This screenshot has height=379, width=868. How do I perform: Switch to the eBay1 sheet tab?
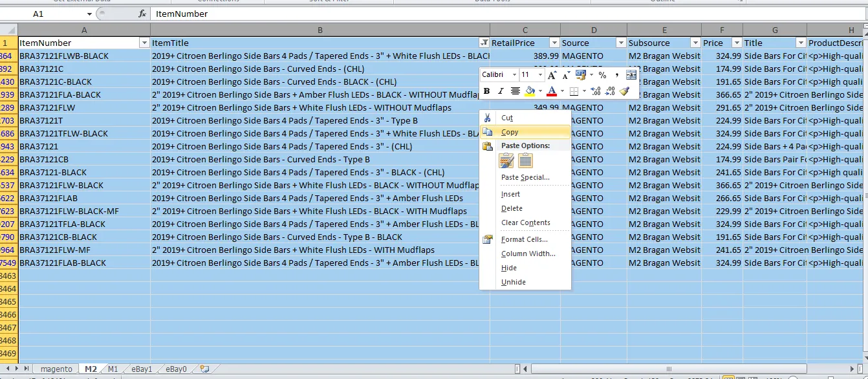pyautogui.click(x=142, y=369)
